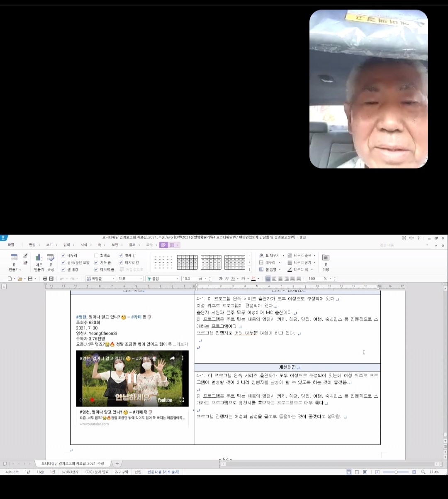The height and width of the screenshot is (499, 448).
Task: Click the Print icon
Action: coord(45,279)
